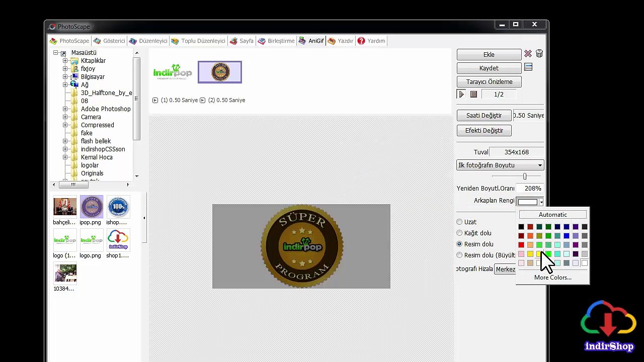Select the first indirpop frame in filmstrip
The height and width of the screenshot is (362, 644).
(x=173, y=72)
